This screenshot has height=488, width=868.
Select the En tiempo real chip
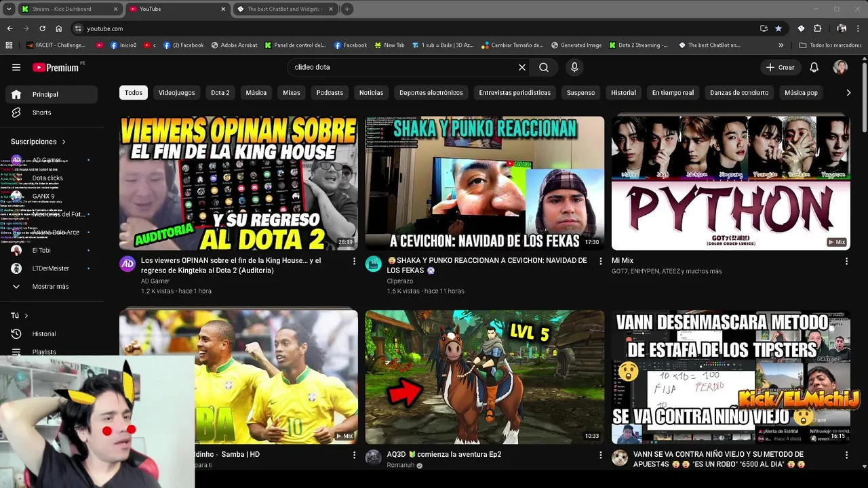673,93
